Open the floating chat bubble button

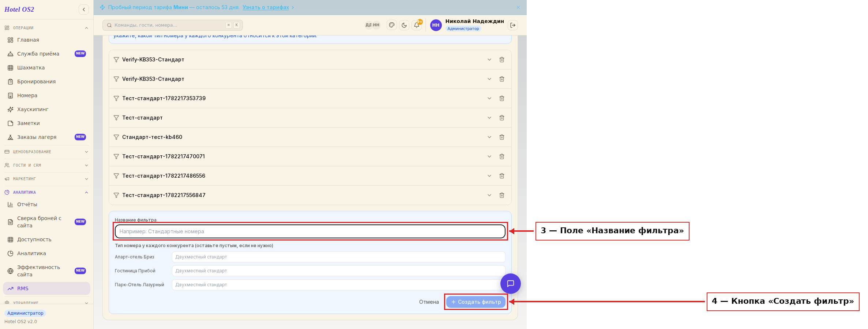pyautogui.click(x=511, y=284)
